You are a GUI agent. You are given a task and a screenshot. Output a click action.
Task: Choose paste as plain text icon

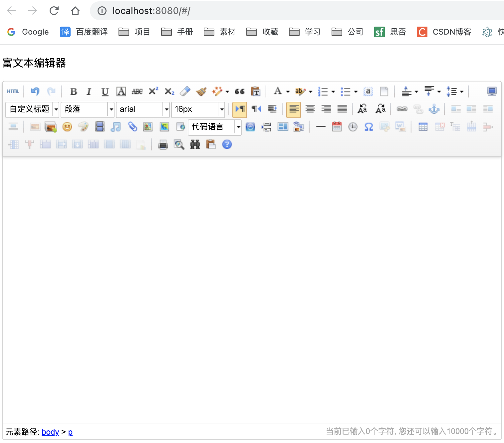pos(256,91)
